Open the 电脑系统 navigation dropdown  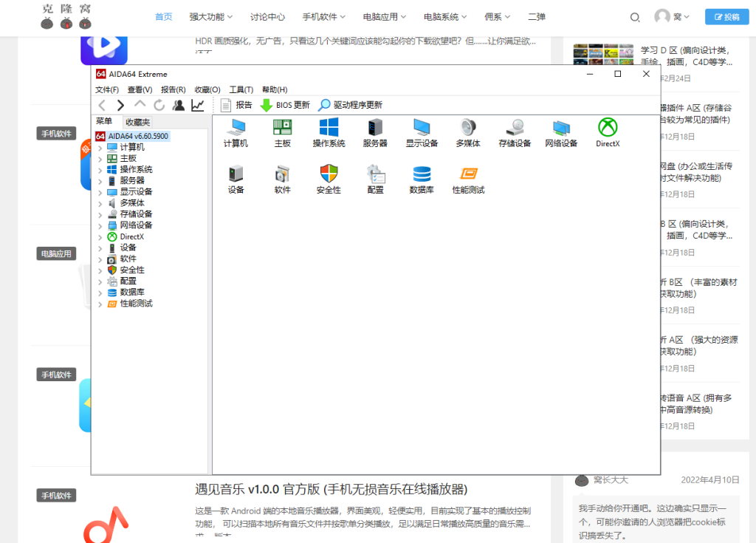[445, 17]
